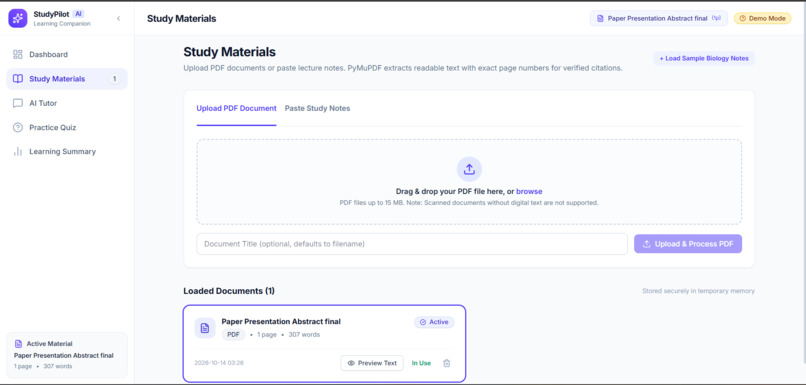The width and height of the screenshot is (806, 385).
Task: Open Dashboard from the sidebar
Action: click(x=67, y=54)
